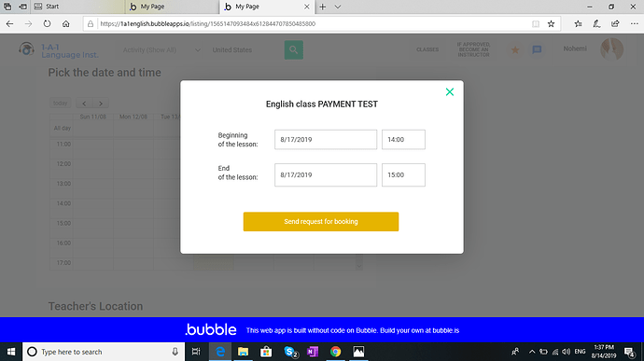This screenshot has height=361, width=644.
Task: Open reading view icon
Action: 536,24
